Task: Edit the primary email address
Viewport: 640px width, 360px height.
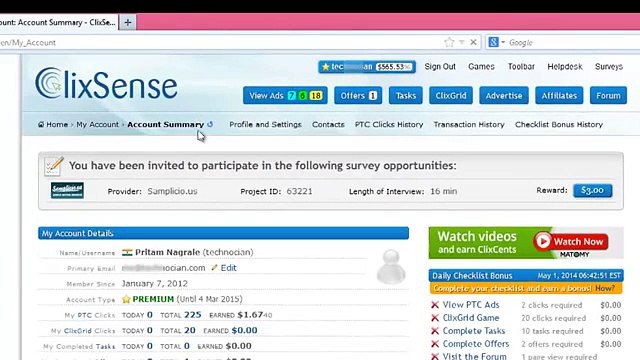Action: pos(229,268)
